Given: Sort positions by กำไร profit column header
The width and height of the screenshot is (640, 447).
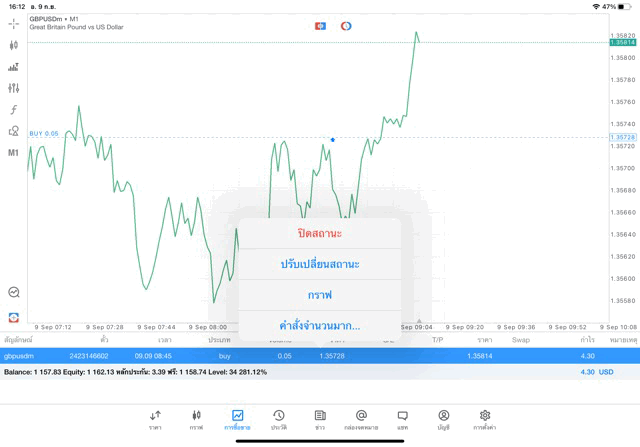Looking at the screenshot, I should coord(587,340).
